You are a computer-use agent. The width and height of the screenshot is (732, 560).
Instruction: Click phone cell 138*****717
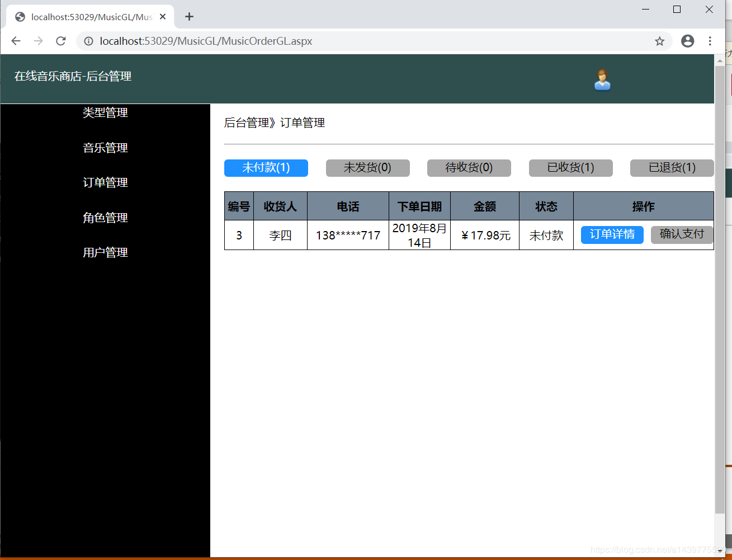[x=348, y=235]
